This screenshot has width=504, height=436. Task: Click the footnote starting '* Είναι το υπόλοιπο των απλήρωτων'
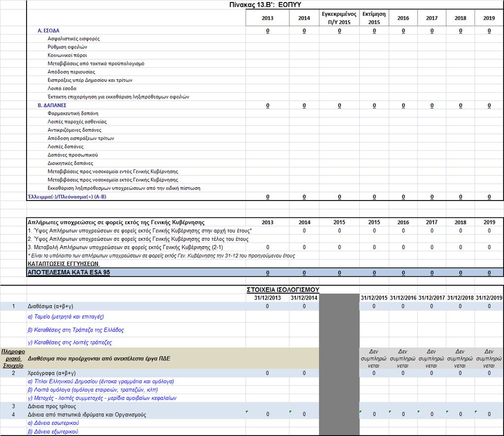point(161,256)
